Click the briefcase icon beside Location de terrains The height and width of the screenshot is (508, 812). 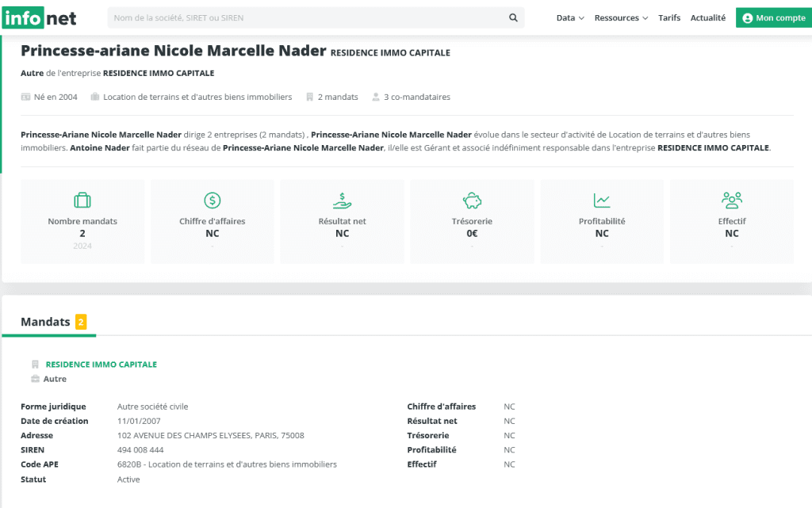point(95,97)
